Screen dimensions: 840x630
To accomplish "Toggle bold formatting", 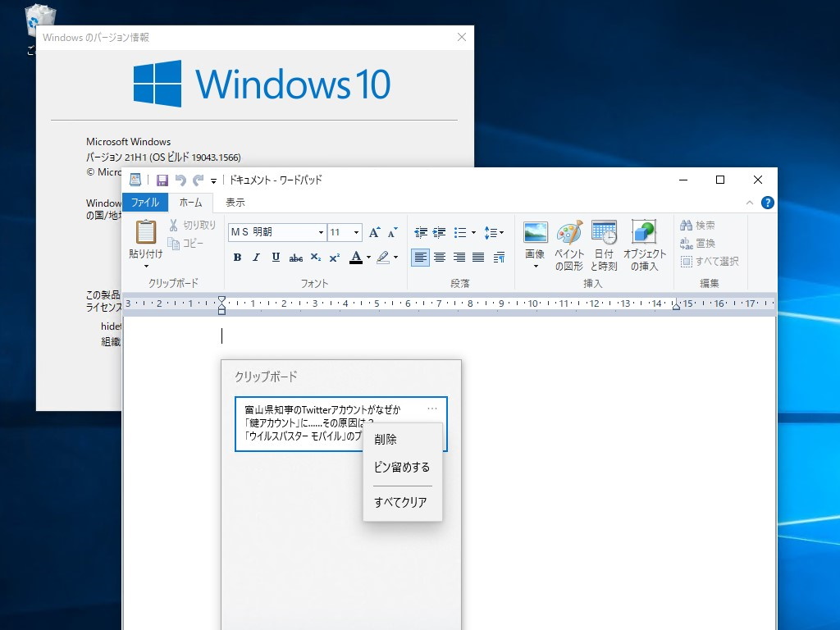I will tap(237, 257).
